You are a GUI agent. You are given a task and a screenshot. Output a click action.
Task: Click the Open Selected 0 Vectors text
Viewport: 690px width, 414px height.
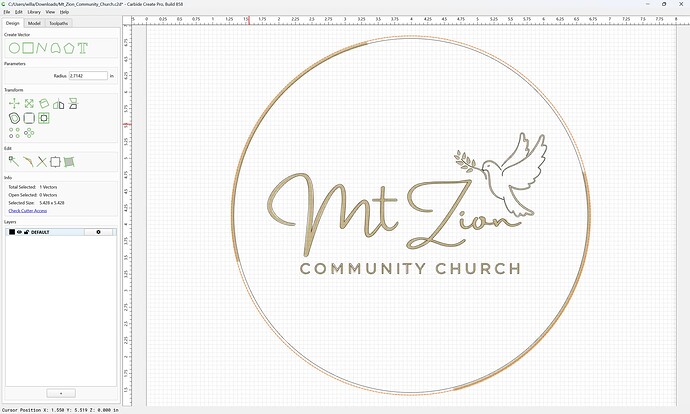point(33,195)
